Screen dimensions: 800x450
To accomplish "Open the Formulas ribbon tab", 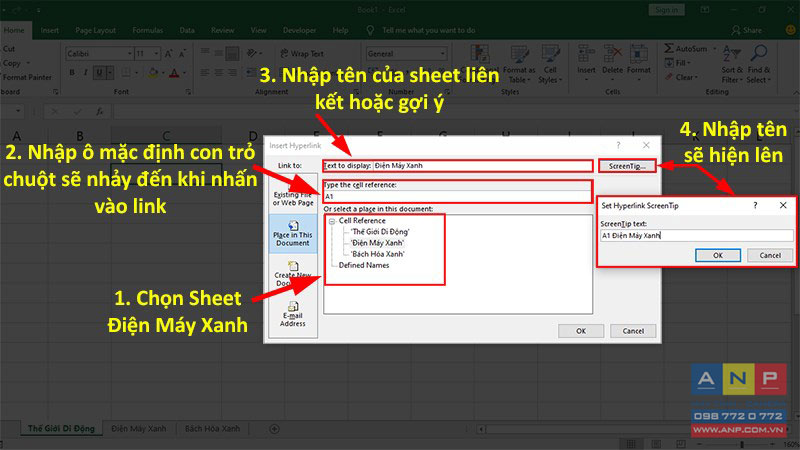I will [147, 30].
